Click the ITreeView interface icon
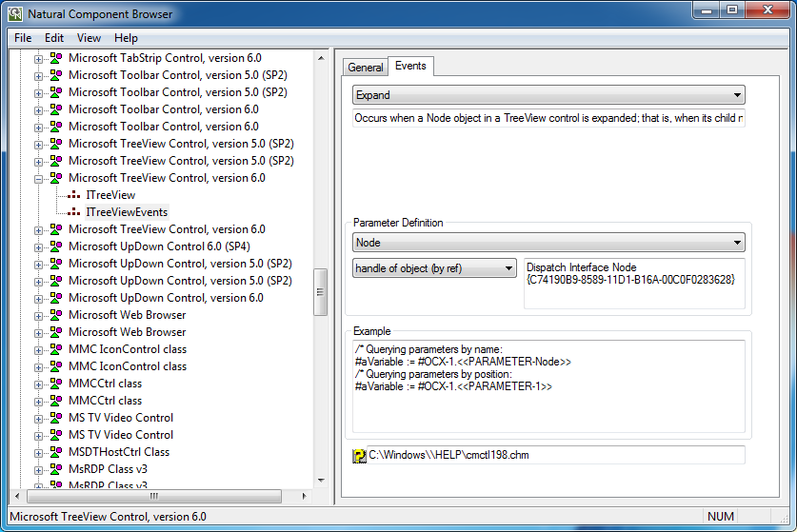The width and height of the screenshot is (797, 532). [73, 195]
